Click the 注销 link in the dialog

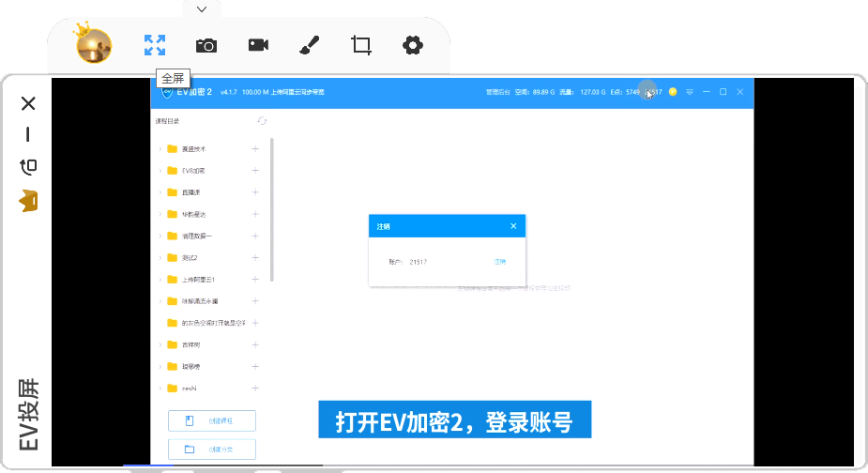(x=500, y=262)
